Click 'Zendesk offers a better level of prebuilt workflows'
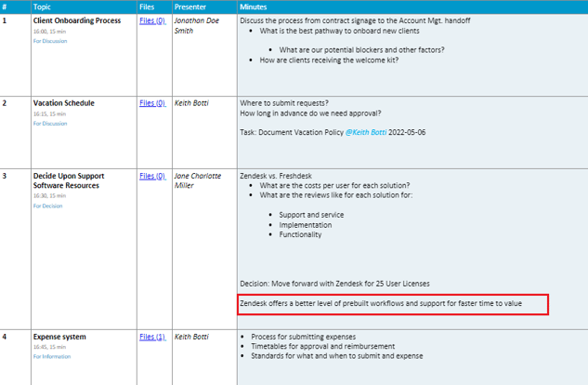Image resolution: width=588 pixels, height=385 pixels. (381, 303)
